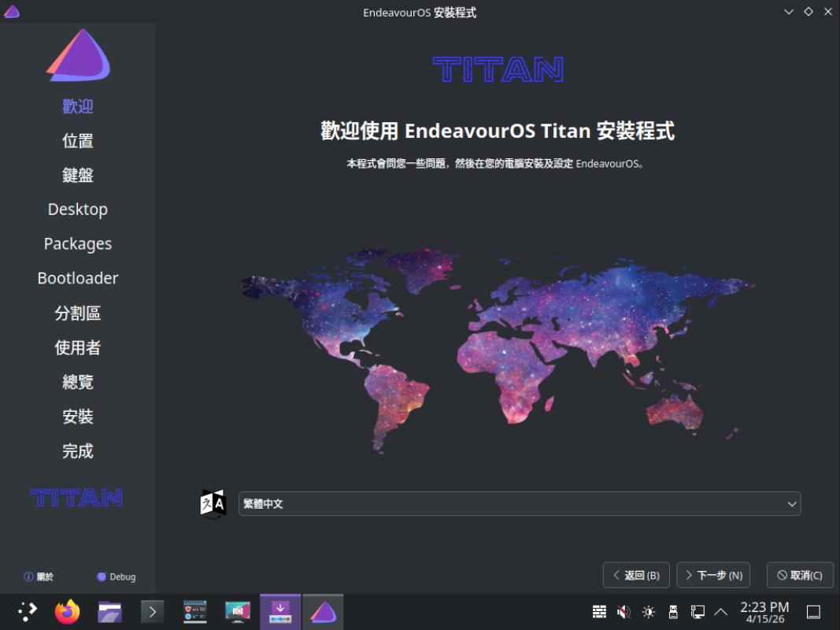Viewport: 840px width, 630px height.
Task: Launch the terminal from the taskbar
Action: (x=152, y=612)
